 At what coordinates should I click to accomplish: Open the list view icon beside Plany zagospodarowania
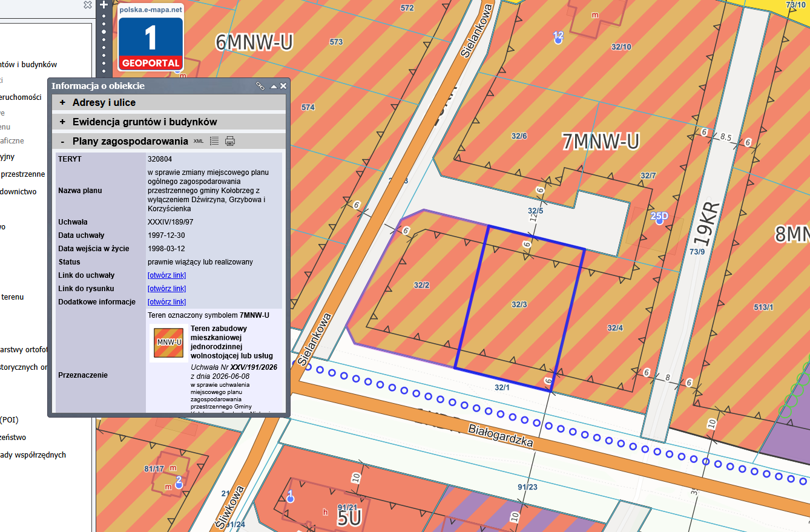[214, 141]
